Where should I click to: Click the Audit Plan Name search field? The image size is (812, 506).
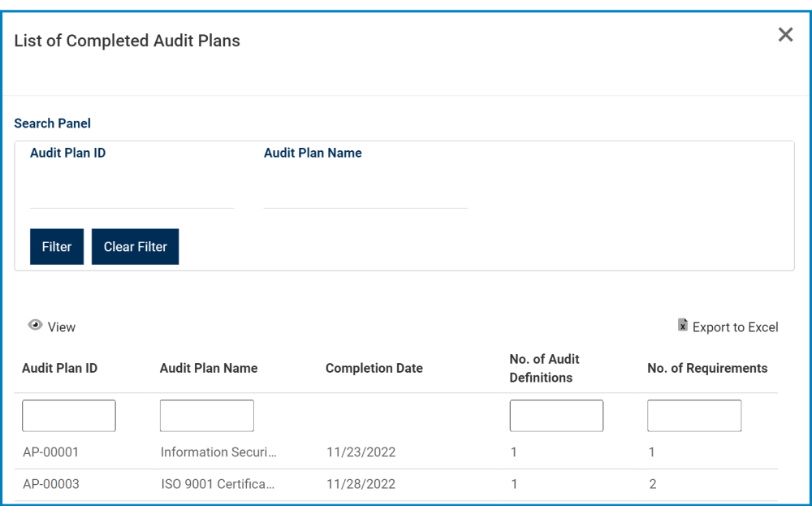coord(365,197)
